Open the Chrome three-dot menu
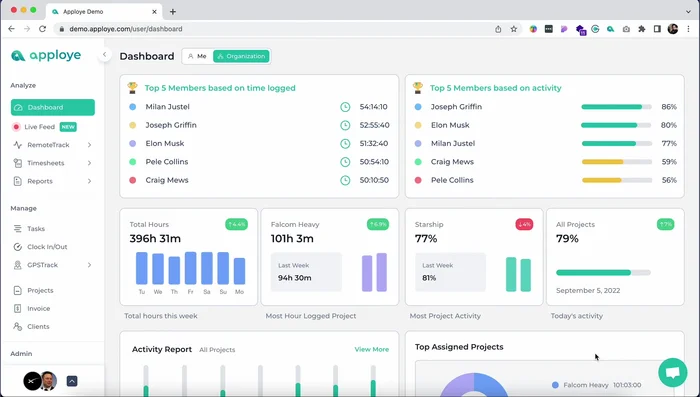 pyautogui.click(x=688, y=29)
